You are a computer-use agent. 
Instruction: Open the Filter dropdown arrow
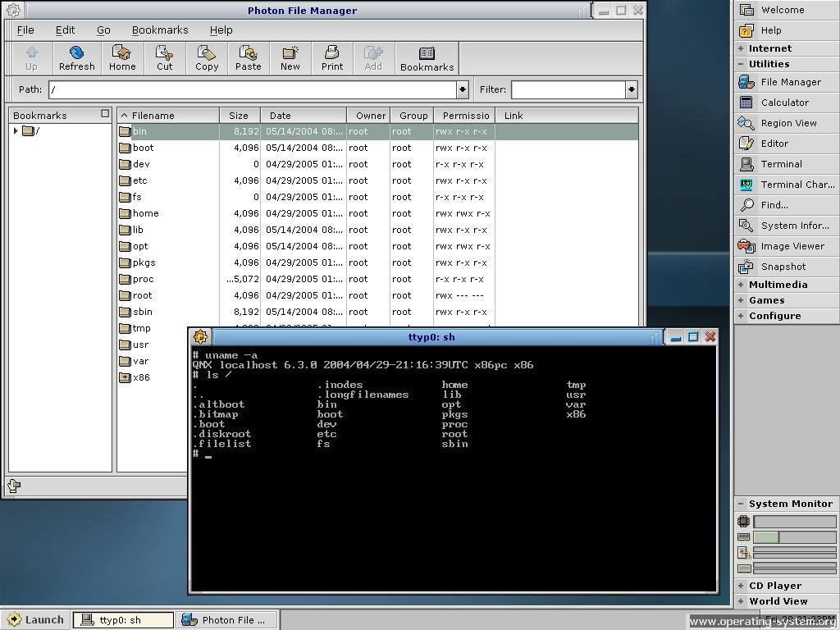point(631,89)
